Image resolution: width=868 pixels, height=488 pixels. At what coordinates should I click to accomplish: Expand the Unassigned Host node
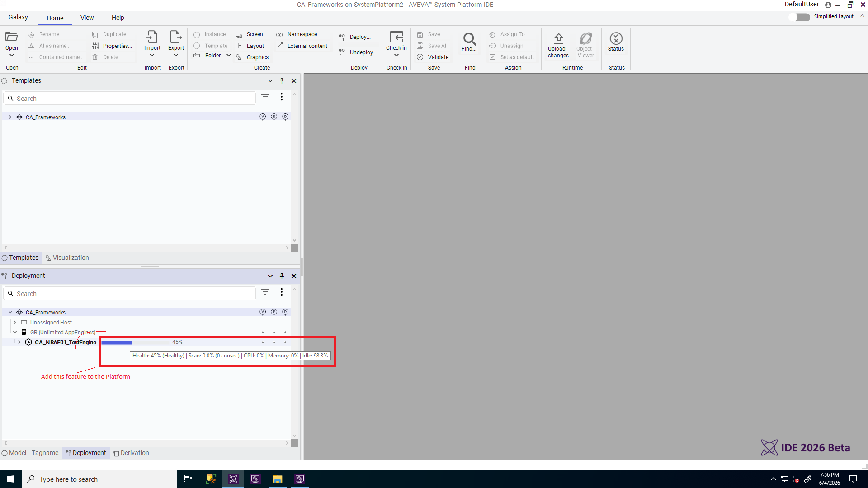pyautogui.click(x=15, y=323)
